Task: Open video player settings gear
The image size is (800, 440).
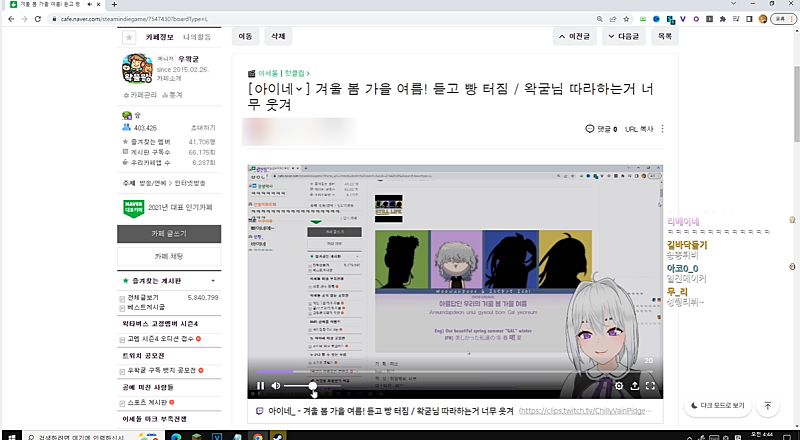Action: (619, 385)
